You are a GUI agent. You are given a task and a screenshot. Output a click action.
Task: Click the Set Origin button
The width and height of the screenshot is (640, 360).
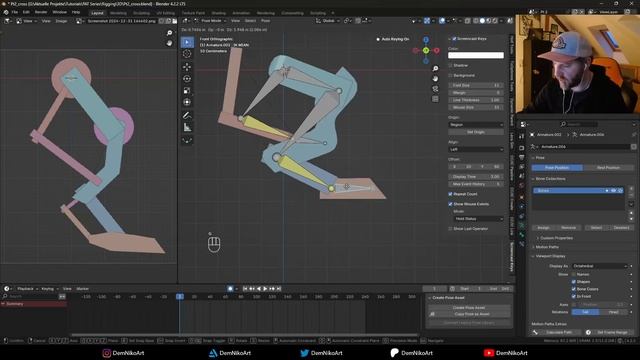(476, 132)
